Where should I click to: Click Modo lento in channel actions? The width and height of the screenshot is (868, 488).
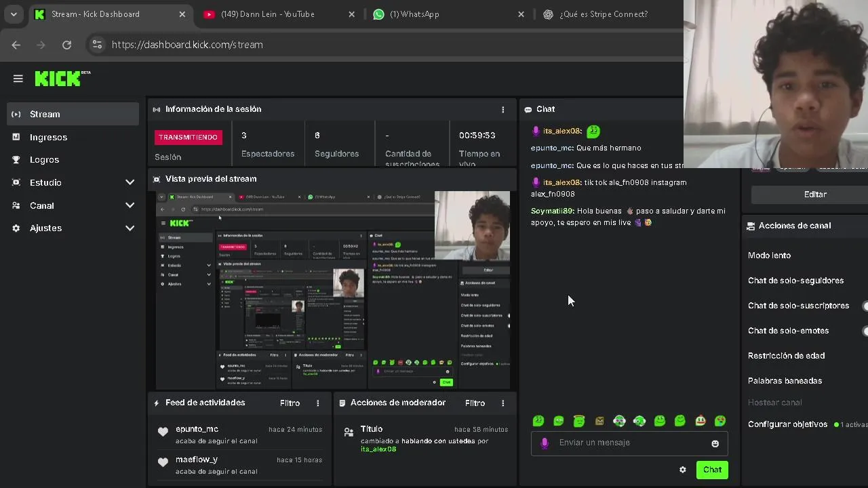click(769, 256)
